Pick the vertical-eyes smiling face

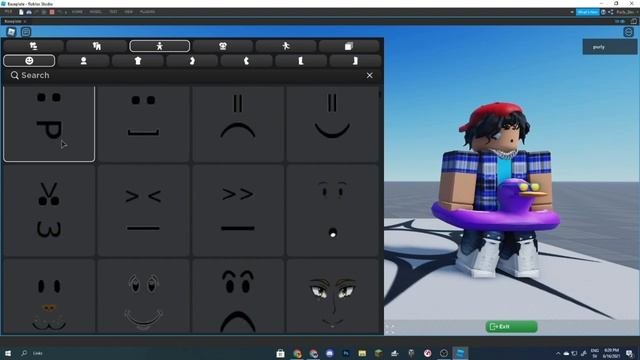click(x=332, y=124)
